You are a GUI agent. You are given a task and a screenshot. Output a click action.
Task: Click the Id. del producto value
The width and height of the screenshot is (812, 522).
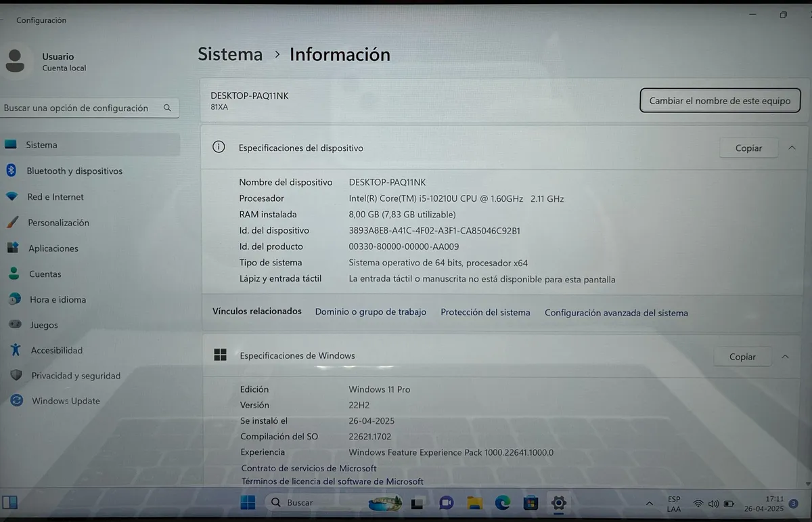click(403, 246)
